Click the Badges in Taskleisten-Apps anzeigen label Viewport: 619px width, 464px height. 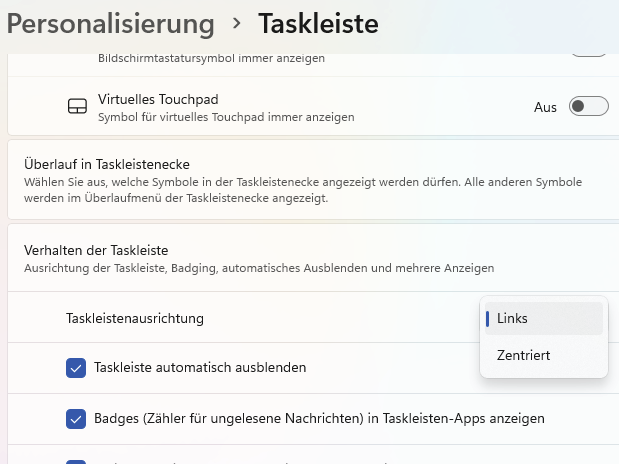pos(319,418)
